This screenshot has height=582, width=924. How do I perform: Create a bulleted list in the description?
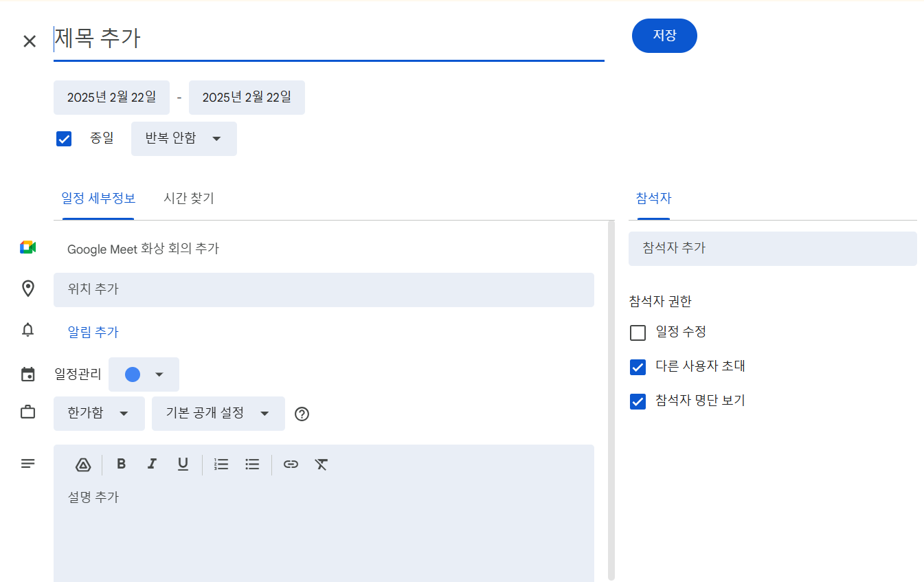pyautogui.click(x=252, y=464)
